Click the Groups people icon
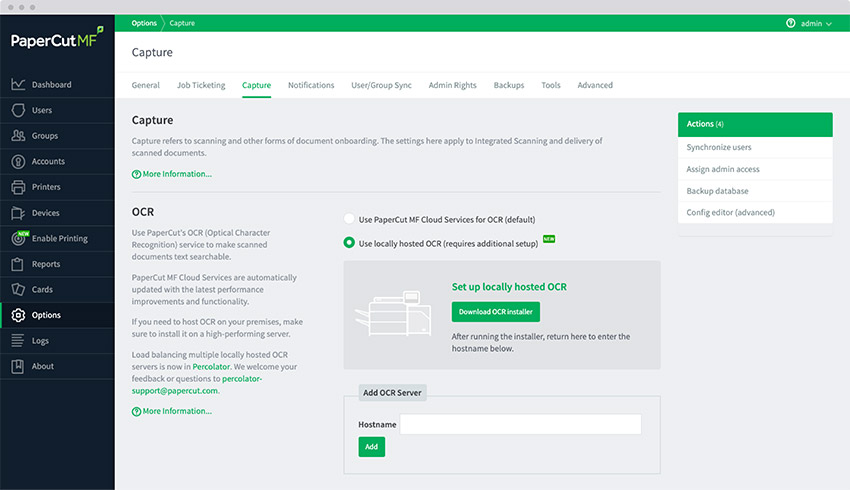 point(18,136)
